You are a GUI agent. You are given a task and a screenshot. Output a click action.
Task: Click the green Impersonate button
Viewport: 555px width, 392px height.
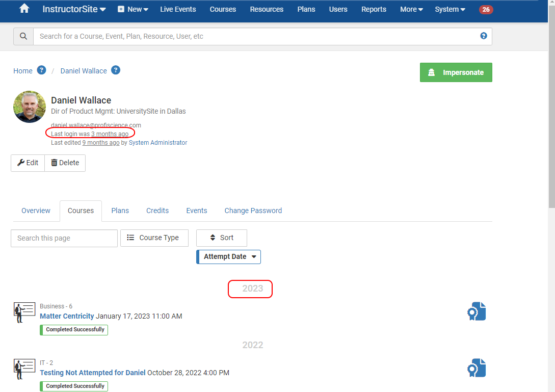point(456,72)
